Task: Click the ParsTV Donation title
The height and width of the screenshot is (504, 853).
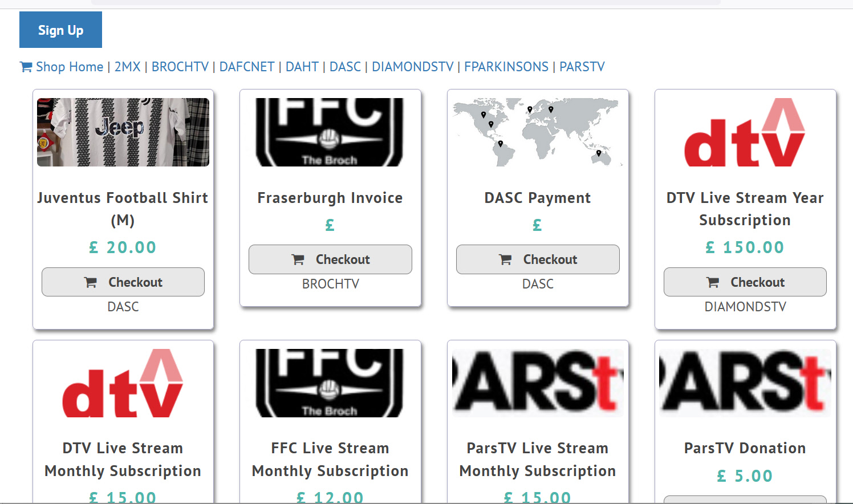Action: (x=745, y=448)
